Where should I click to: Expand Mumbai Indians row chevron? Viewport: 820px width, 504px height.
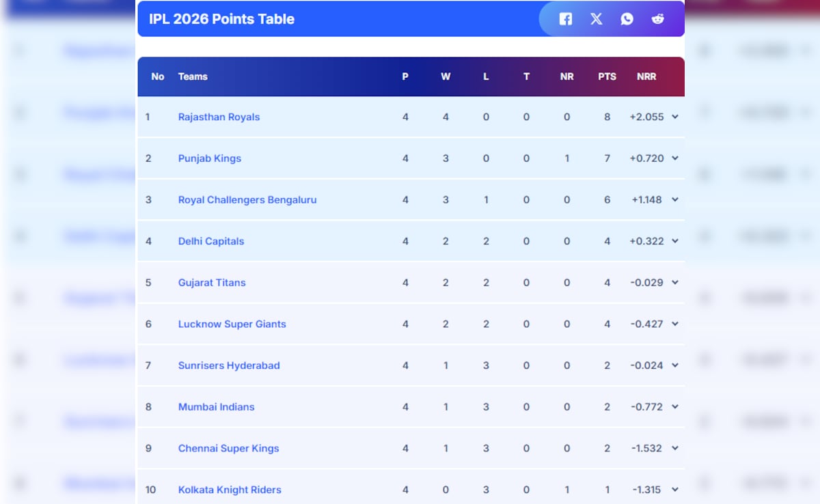tap(675, 407)
